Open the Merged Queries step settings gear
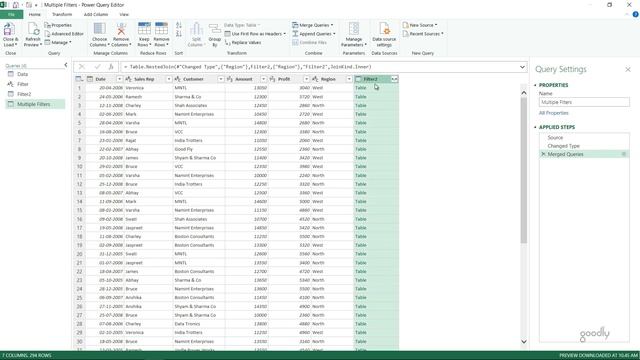640x360 pixels. 624,154
